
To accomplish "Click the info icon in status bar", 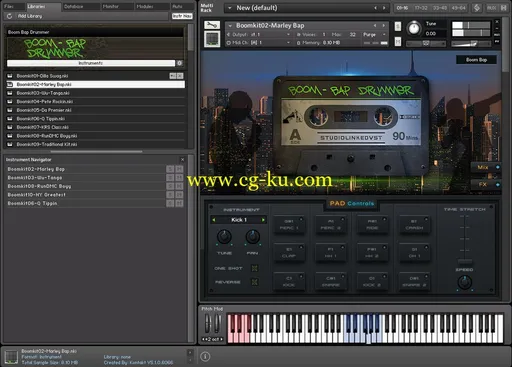I will 205,357.
